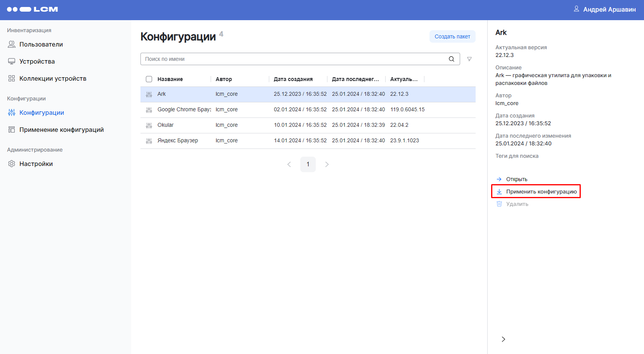The width and height of the screenshot is (644, 354).
Task: Open Применение конфигураций in the sidebar
Action: pyautogui.click(x=61, y=130)
